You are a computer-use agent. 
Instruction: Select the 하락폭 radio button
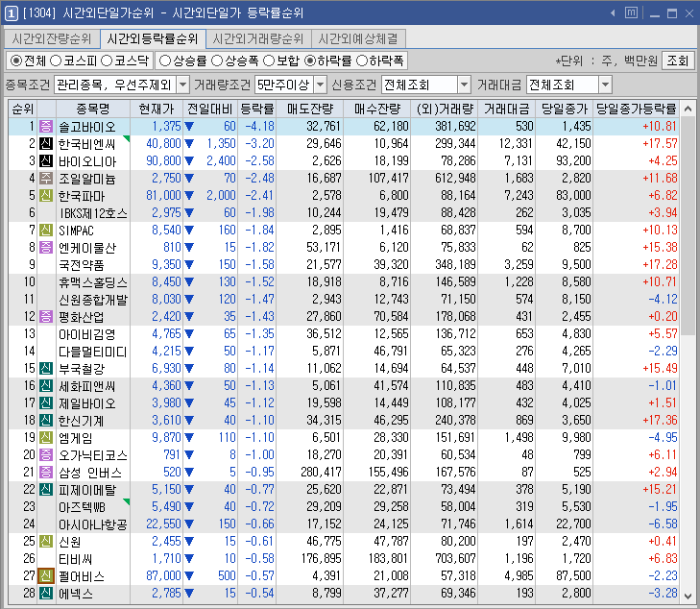(x=362, y=61)
